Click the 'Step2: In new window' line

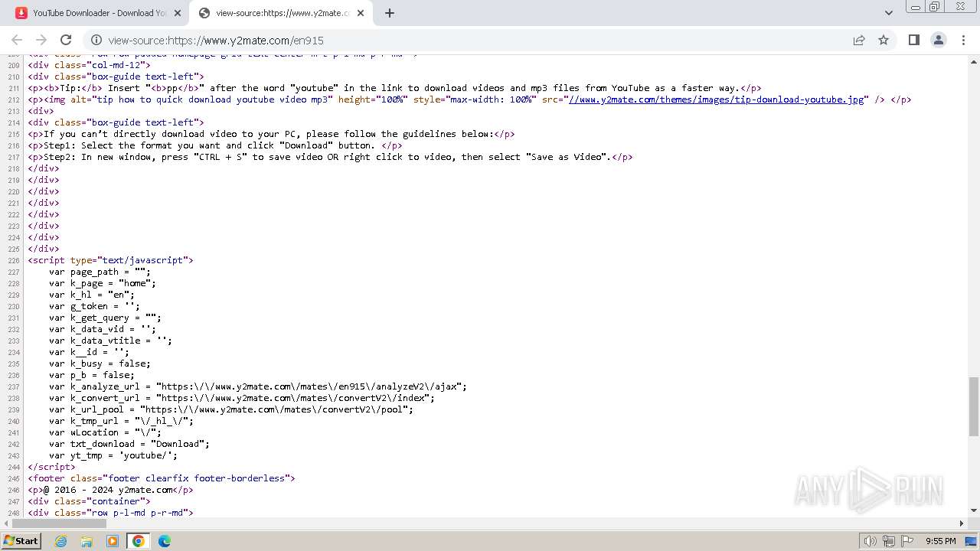pyautogui.click(x=330, y=157)
